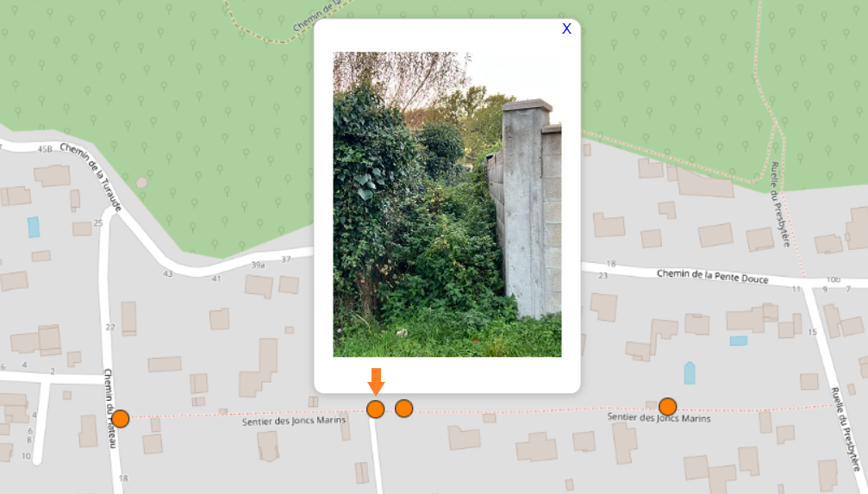Click the Chemin de la Pente Douce label
This screenshot has height=494, width=868.
713,277
